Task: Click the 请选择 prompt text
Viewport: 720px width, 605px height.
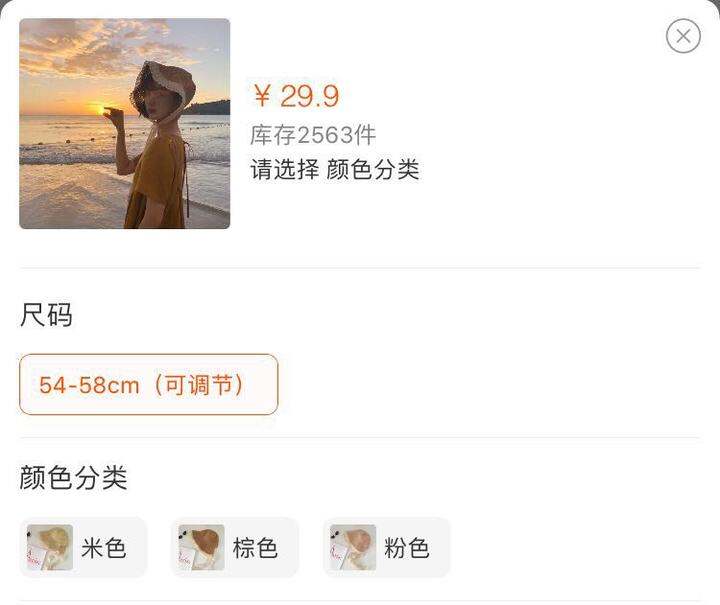Action: [285, 169]
